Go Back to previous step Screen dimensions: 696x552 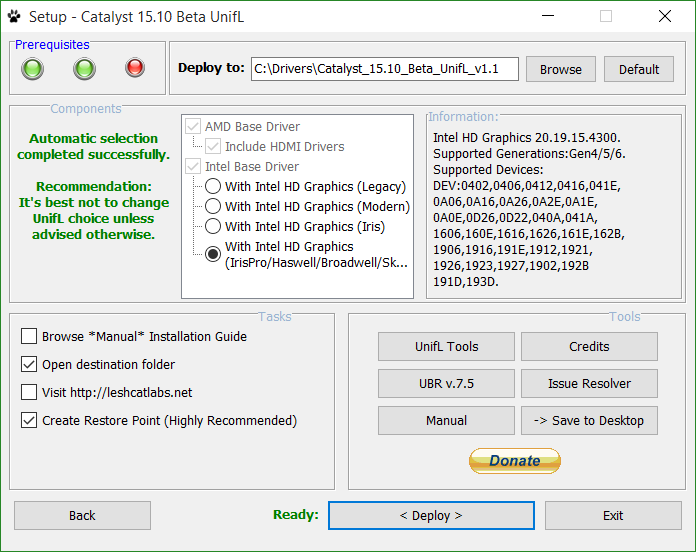[x=82, y=516]
